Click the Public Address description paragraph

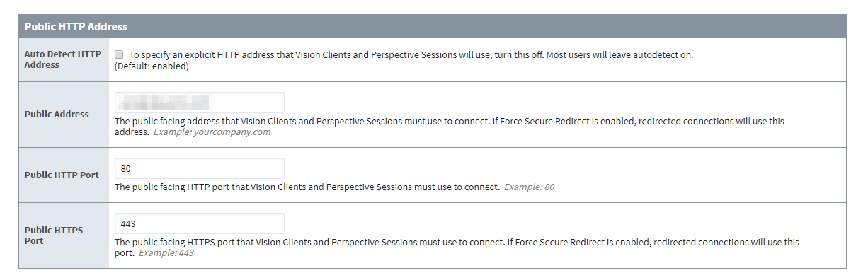(450, 127)
